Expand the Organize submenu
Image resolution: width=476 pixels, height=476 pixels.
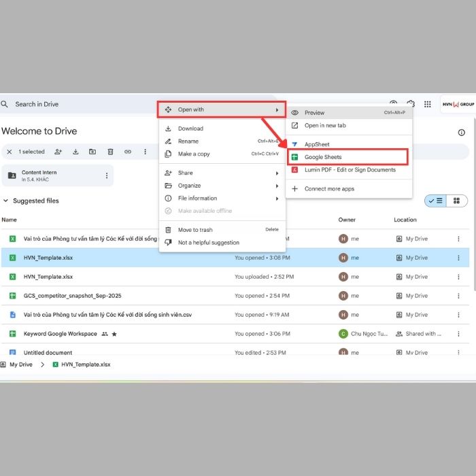pyautogui.click(x=222, y=186)
